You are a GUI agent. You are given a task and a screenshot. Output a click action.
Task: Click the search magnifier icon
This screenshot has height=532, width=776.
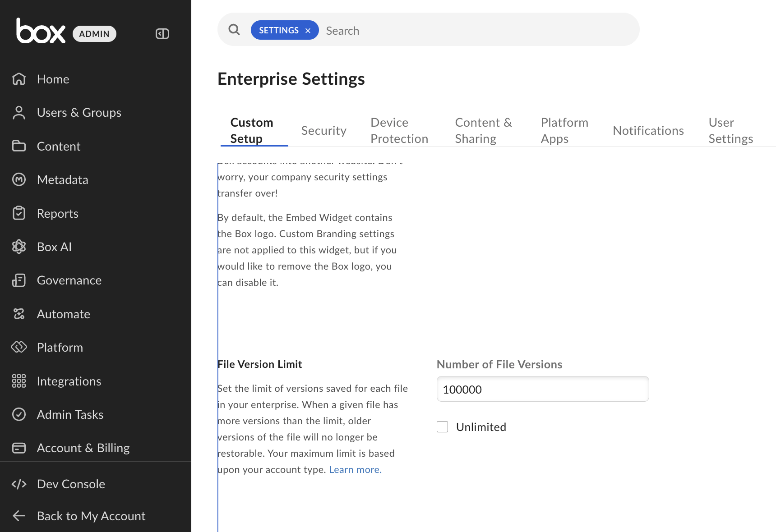pyautogui.click(x=234, y=30)
